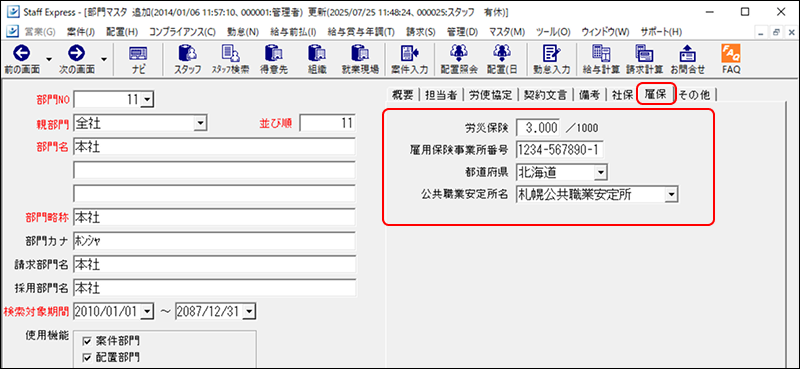Open the お問合せ inquiry icon
The width and height of the screenshot is (800, 369).
(687, 53)
